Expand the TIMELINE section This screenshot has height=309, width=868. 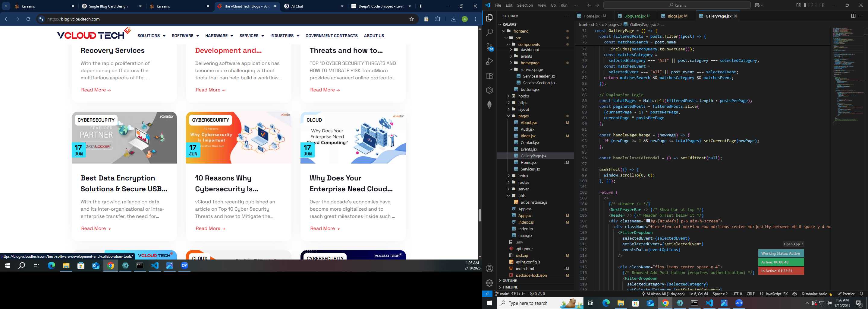point(510,287)
